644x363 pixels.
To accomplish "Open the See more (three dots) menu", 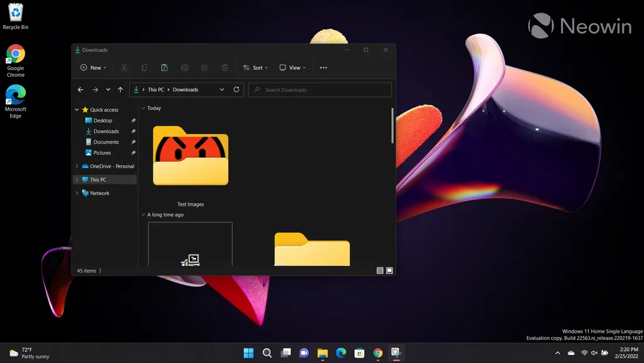I will pyautogui.click(x=323, y=68).
